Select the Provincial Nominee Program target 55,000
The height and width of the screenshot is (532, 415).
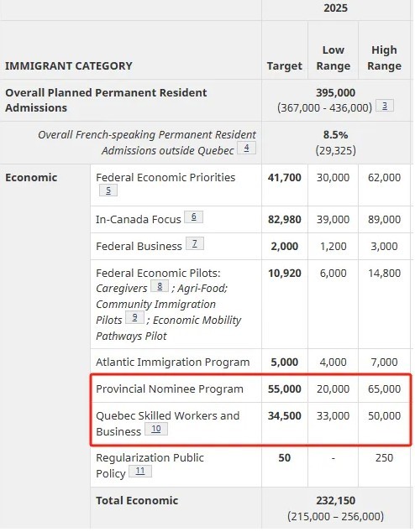click(284, 389)
